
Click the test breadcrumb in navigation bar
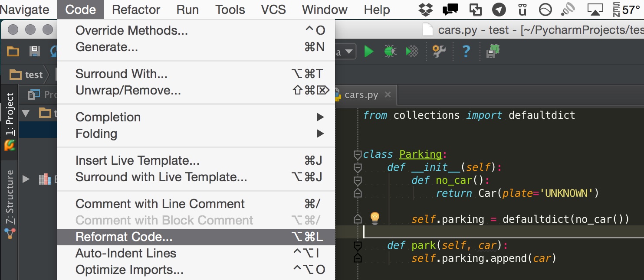(x=27, y=75)
